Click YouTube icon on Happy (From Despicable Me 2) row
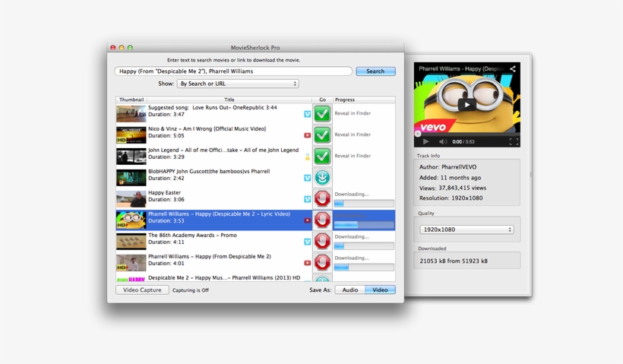This screenshot has height=364, width=623. (x=307, y=263)
